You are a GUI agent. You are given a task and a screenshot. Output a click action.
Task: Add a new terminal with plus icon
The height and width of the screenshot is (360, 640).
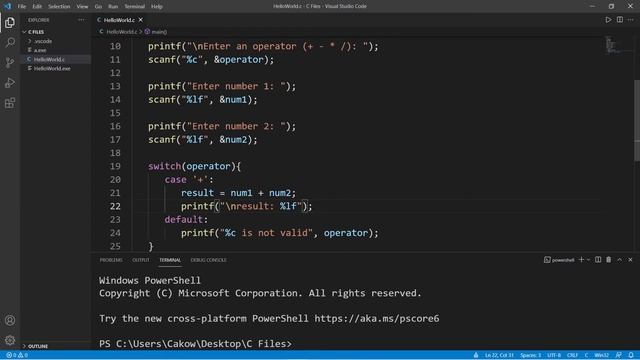click(x=581, y=260)
